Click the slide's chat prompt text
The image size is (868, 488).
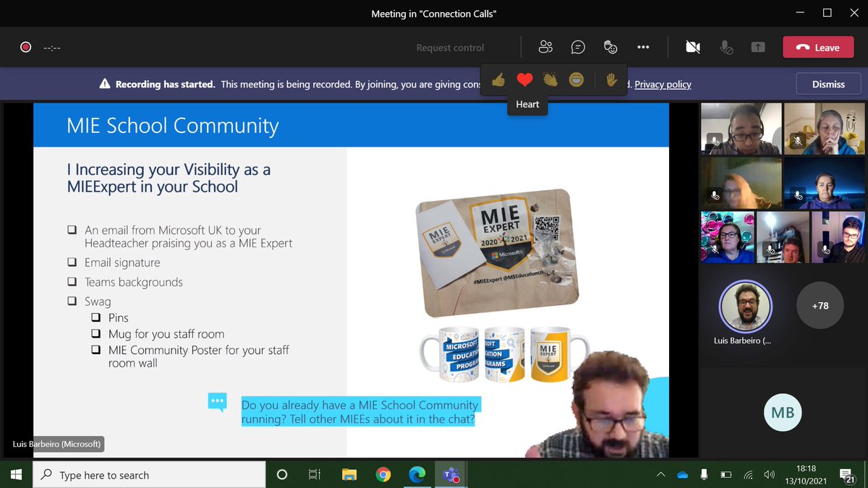tap(359, 412)
